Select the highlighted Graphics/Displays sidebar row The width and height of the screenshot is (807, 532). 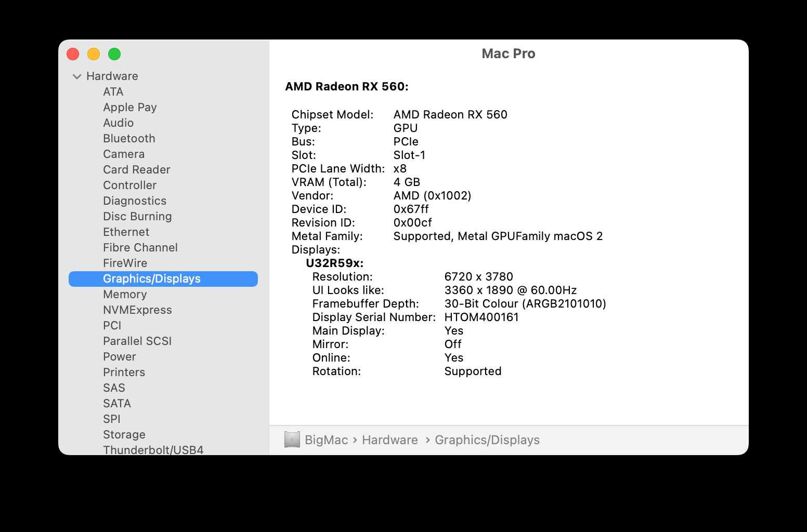tap(163, 278)
